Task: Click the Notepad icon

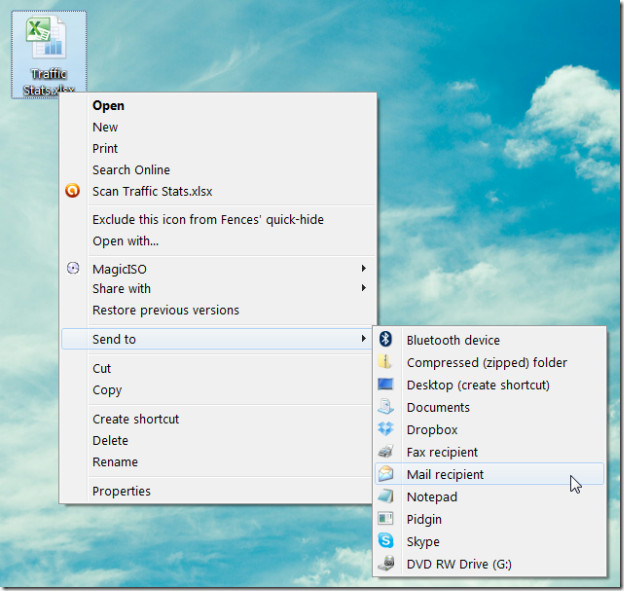Action: coord(385,496)
